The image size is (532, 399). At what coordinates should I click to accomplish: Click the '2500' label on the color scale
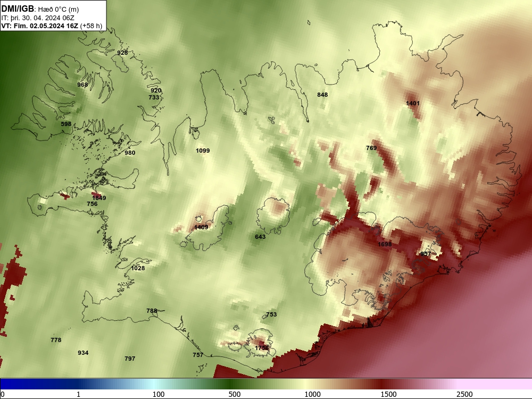pyautogui.click(x=464, y=394)
